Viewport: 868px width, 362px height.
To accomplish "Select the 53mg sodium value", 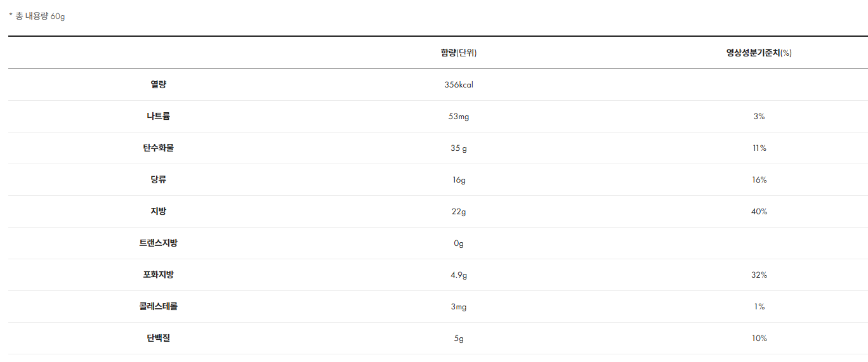I will 458,117.
